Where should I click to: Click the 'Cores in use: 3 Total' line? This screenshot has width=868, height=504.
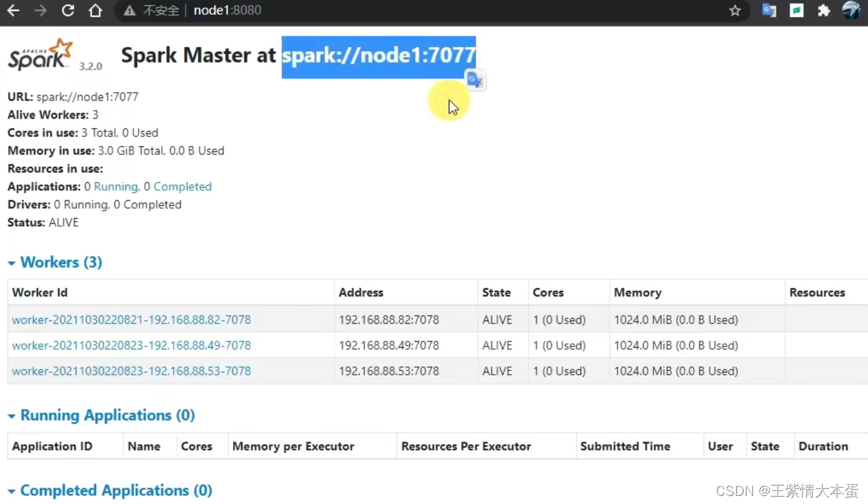point(83,133)
